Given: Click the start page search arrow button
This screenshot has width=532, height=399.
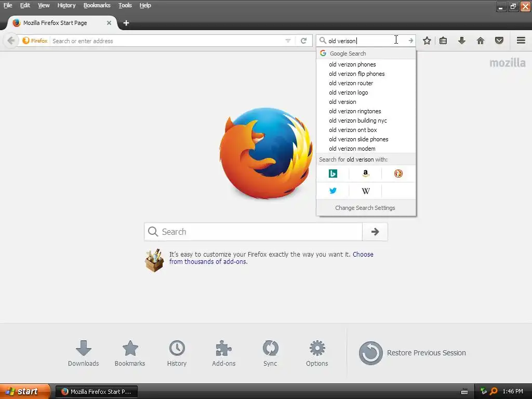Looking at the screenshot, I should [375, 232].
